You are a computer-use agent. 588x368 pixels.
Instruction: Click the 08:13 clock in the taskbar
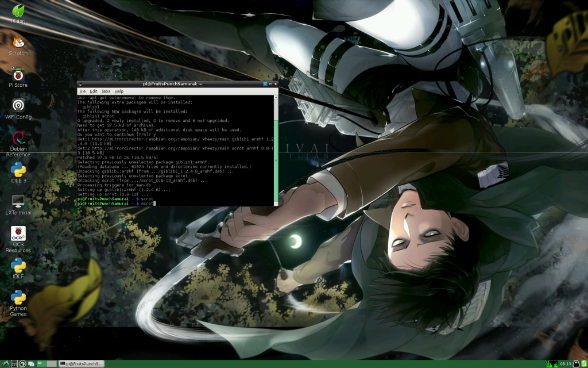(x=565, y=364)
